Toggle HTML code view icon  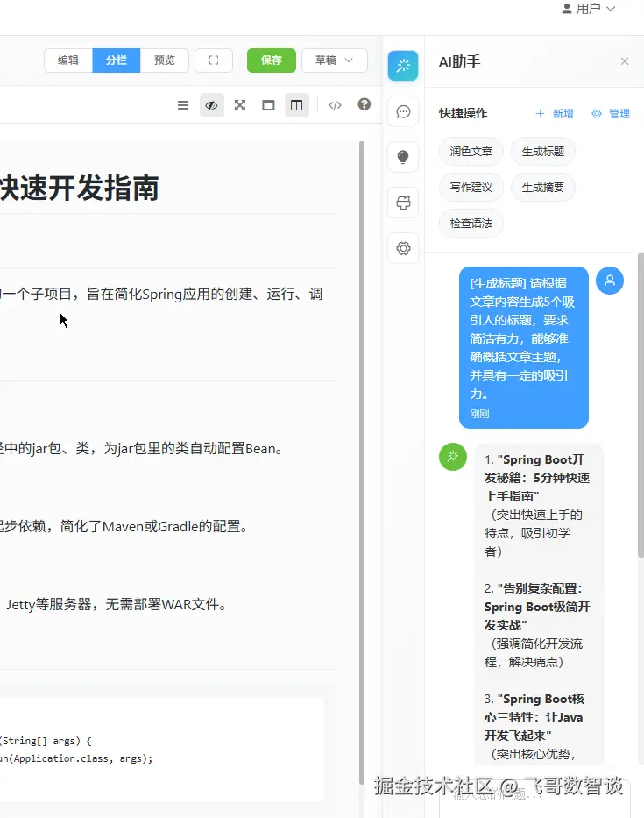335,105
